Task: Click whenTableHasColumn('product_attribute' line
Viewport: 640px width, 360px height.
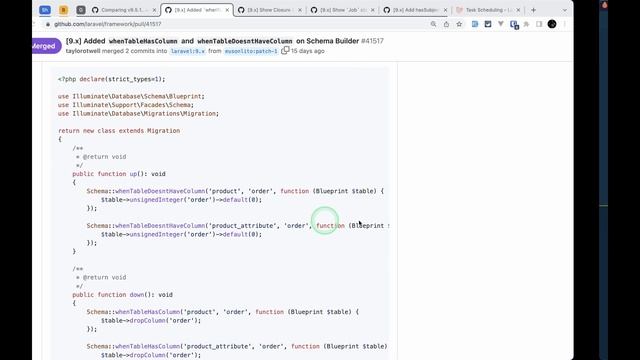Action: 237,347
